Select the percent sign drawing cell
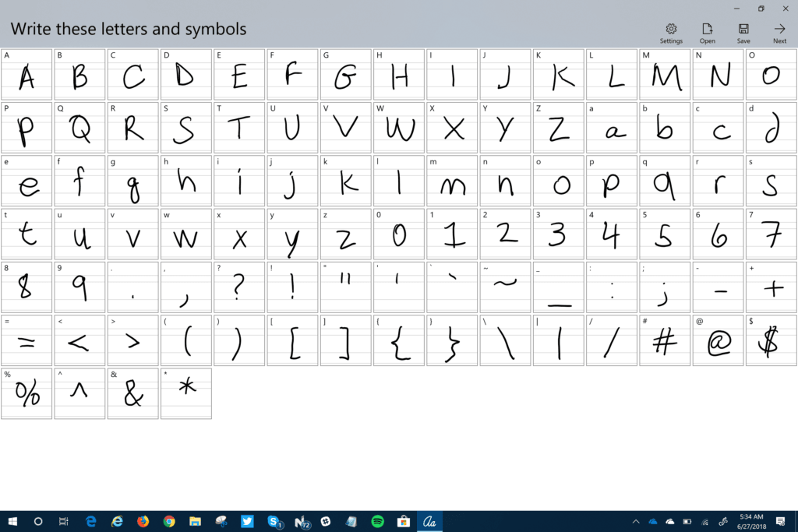 pyautogui.click(x=26, y=393)
